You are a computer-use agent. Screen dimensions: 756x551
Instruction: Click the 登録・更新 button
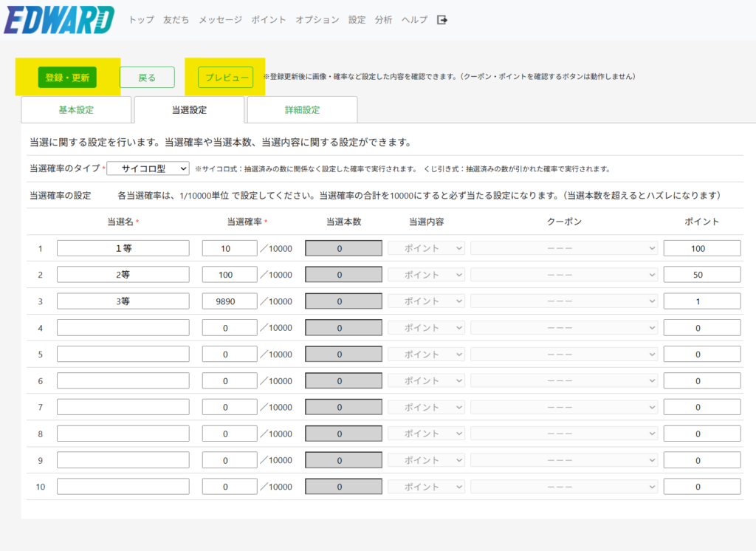pyautogui.click(x=67, y=78)
